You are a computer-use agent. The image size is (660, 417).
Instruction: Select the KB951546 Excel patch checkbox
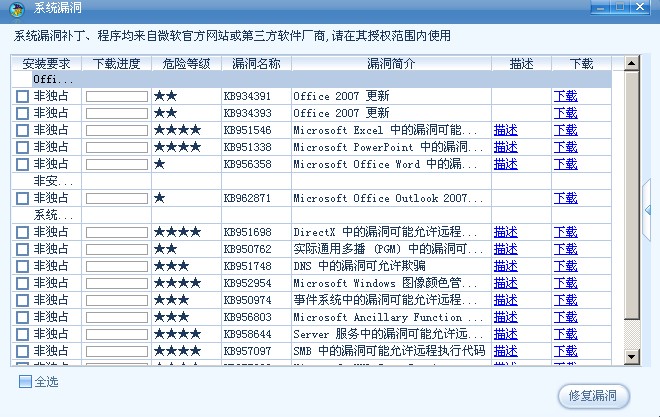[22, 130]
